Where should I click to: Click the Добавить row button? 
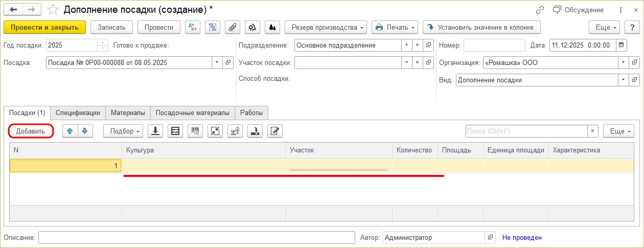point(31,131)
